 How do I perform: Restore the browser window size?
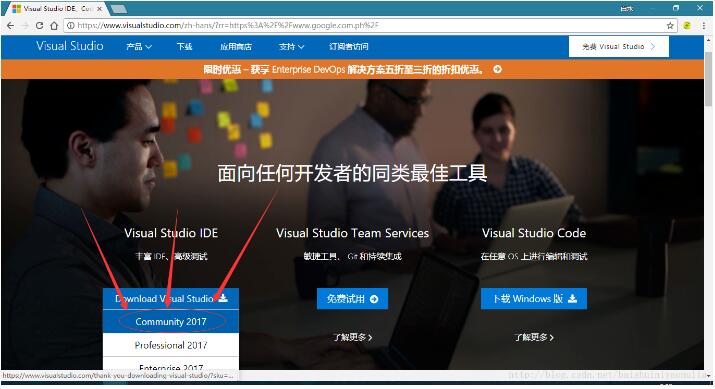coord(676,8)
